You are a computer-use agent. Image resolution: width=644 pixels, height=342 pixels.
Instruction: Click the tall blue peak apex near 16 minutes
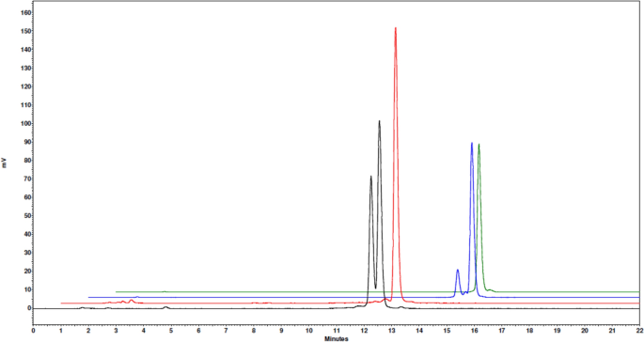click(472, 143)
